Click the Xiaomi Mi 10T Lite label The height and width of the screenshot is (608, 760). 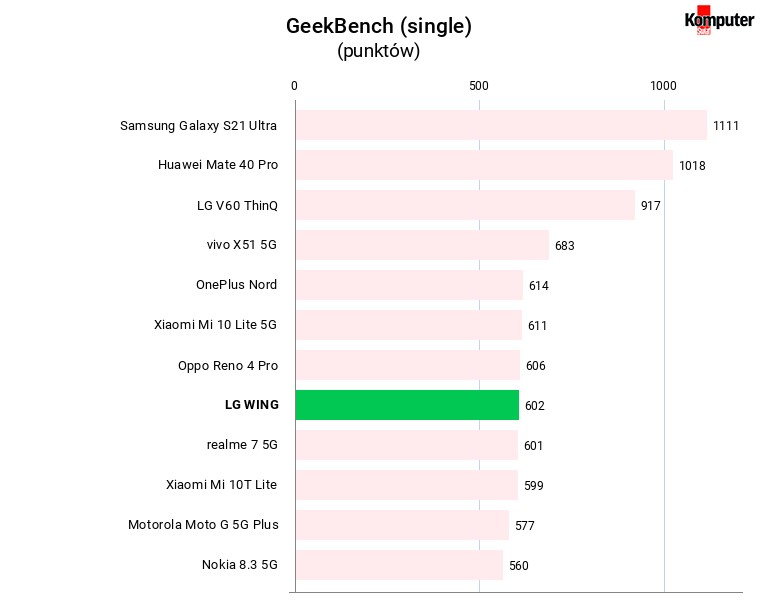coord(221,485)
